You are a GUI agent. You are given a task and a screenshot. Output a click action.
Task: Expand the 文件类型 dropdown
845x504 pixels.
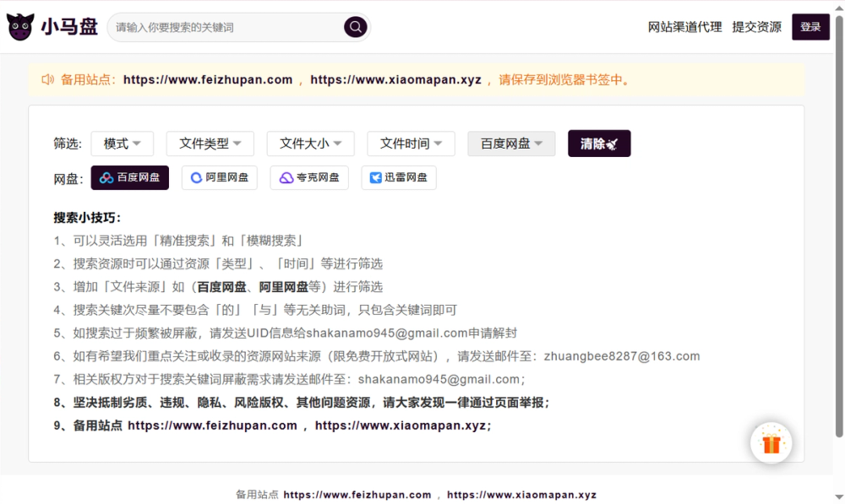210,144
